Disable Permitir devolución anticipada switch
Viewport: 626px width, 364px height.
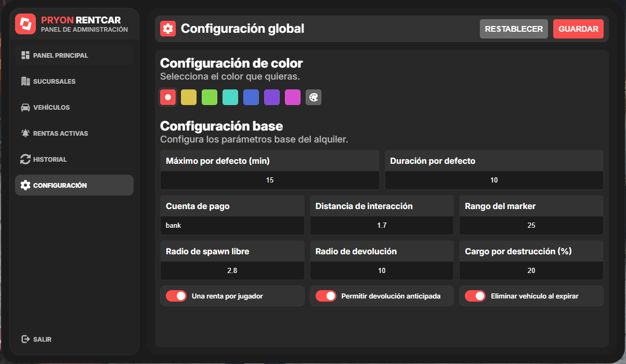326,296
